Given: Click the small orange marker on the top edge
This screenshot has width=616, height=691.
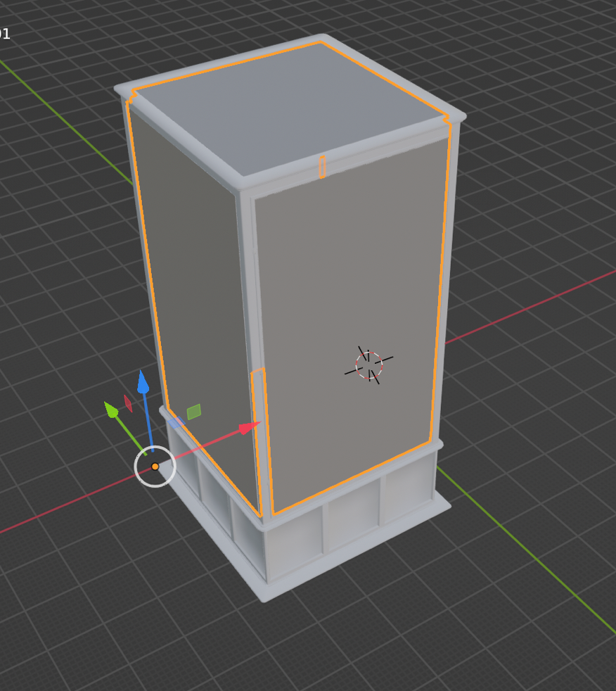Looking at the screenshot, I should click(323, 167).
